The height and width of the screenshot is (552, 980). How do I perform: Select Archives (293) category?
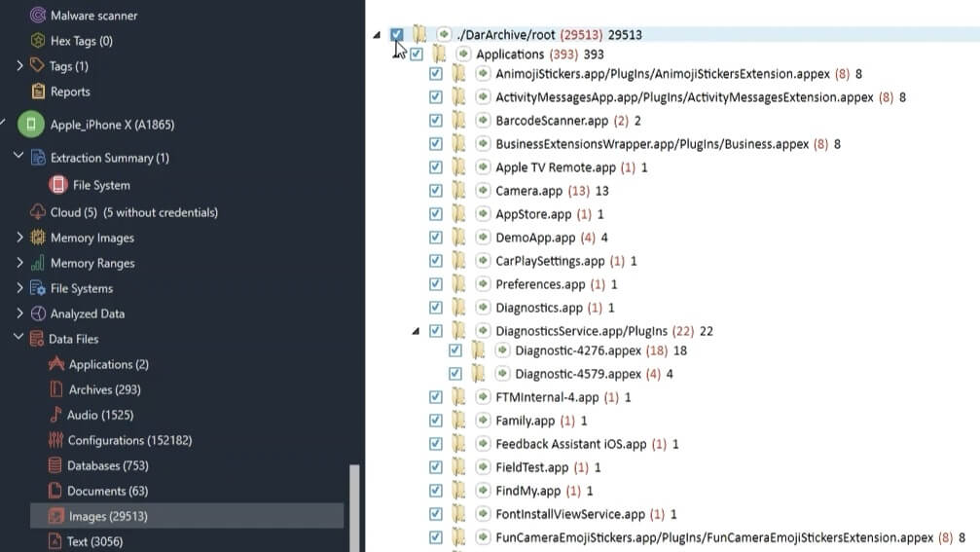(x=104, y=389)
